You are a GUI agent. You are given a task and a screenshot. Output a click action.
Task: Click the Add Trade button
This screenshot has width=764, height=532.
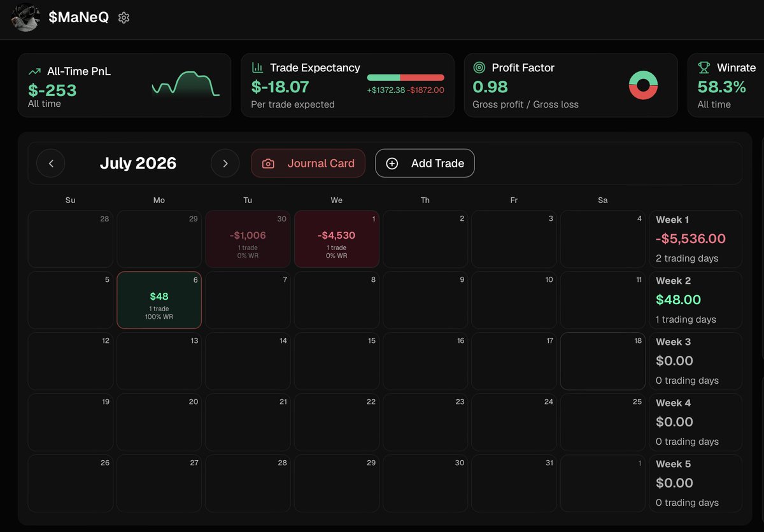pos(425,164)
